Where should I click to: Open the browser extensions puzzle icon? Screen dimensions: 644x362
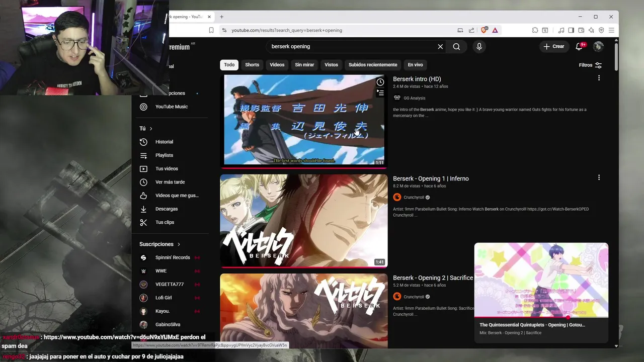[x=535, y=30]
